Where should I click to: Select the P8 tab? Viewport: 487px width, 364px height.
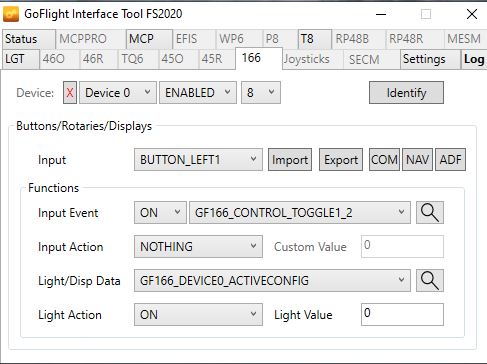click(280, 39)
